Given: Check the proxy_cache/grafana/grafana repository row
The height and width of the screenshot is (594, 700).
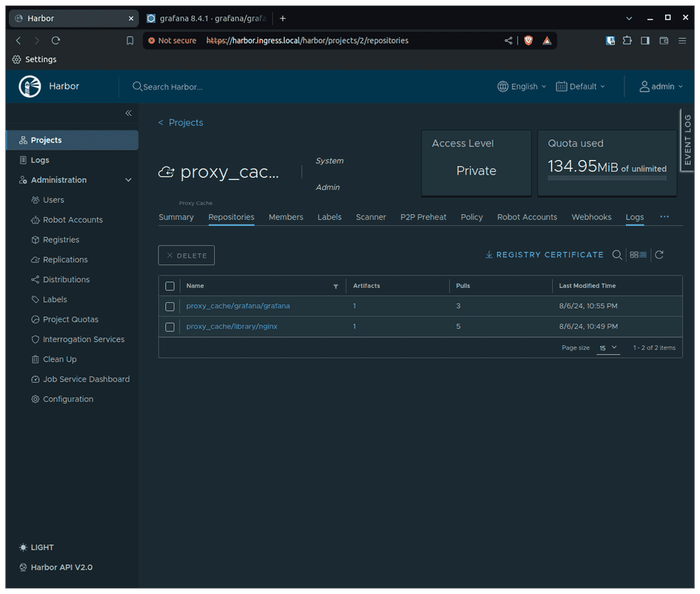Looking at the screenshot, I should pos(170,306).
